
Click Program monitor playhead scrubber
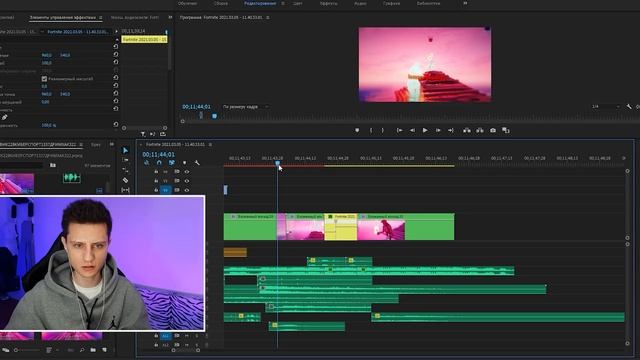point(214,116)
